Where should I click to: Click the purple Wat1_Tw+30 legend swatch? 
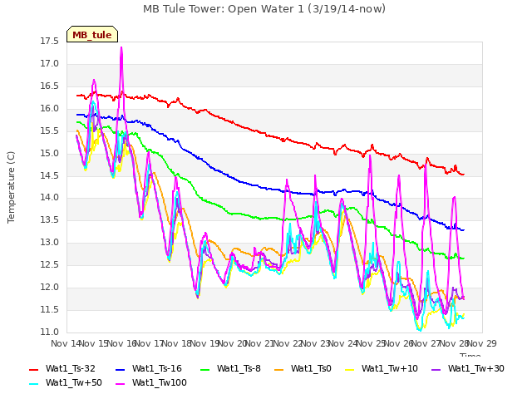tap(436, 369)
